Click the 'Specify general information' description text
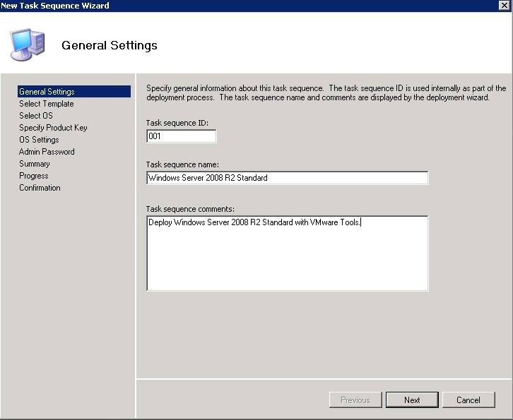 click(x=326, y=93)
